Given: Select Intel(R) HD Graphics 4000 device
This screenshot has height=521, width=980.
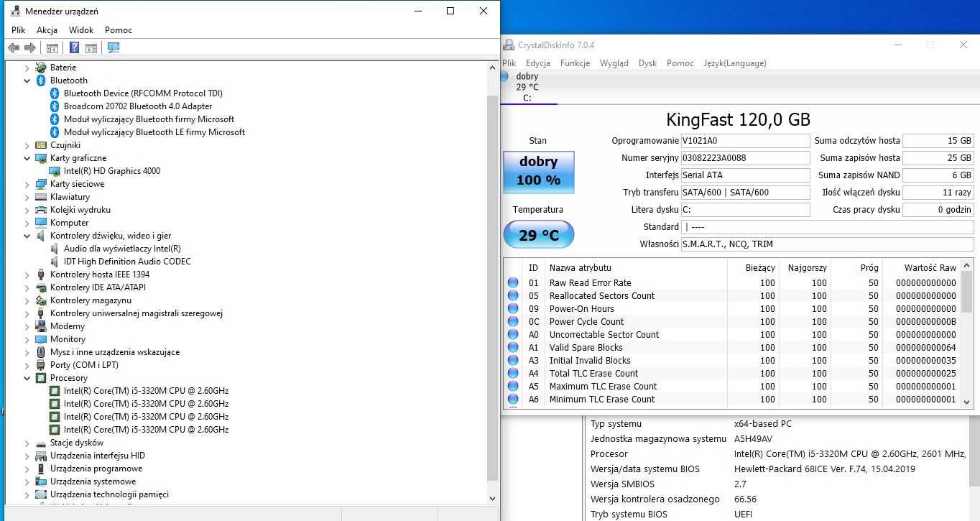Looking at the screenshot, I should 112,171.
